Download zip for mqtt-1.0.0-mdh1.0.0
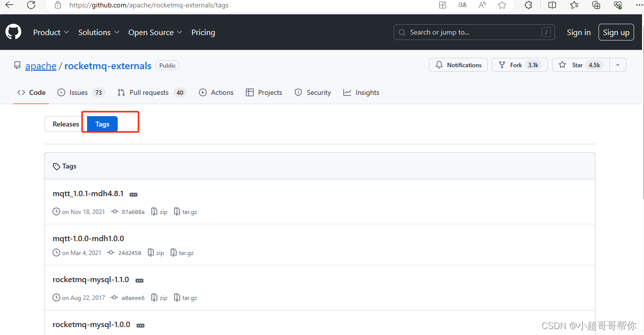Image resolution: width=644 pixels, height=335 pixels. [156, 252]
